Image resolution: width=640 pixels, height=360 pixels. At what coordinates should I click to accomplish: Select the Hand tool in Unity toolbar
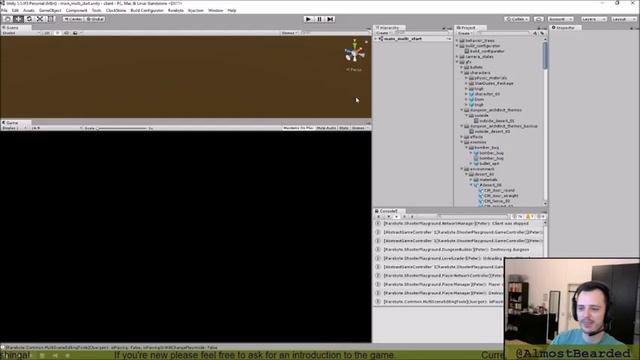click(x=8, y=19)
